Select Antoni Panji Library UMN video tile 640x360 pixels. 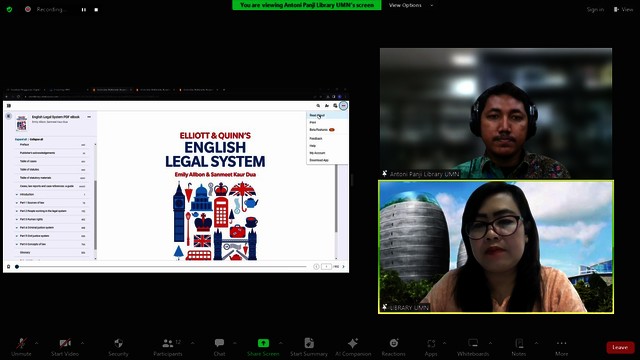tap(496, 113)
